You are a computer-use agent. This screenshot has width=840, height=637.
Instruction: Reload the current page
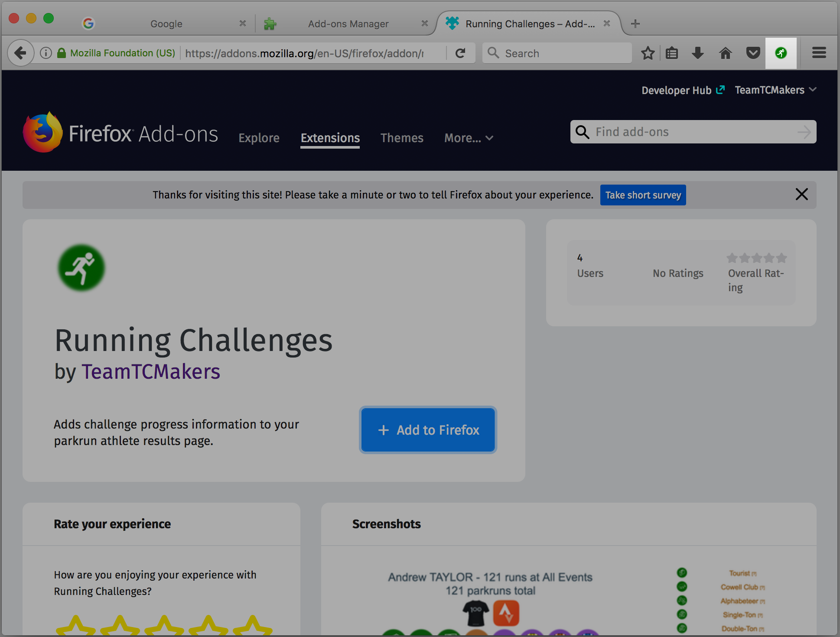460,53
